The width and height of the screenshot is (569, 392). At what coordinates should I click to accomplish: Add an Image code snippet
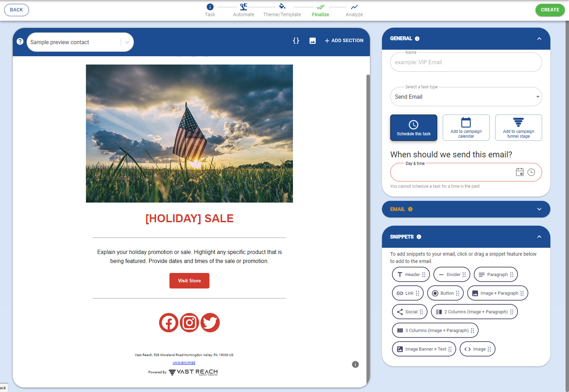point(478,349)
